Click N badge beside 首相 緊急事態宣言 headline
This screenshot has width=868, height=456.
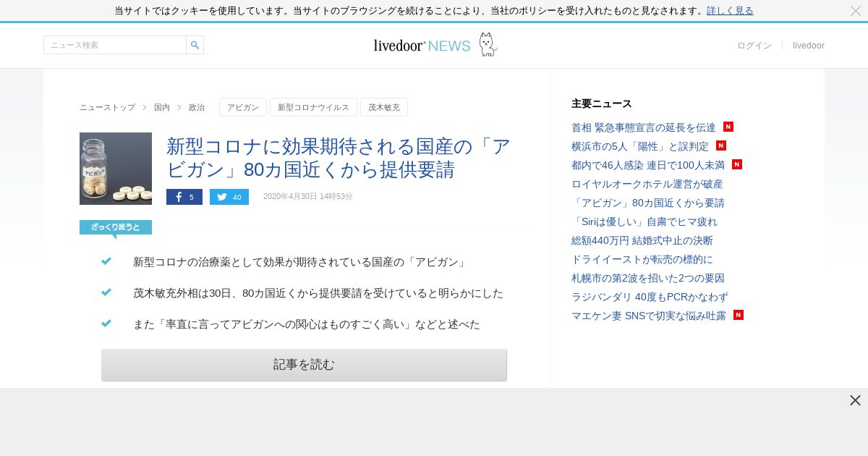728,127
